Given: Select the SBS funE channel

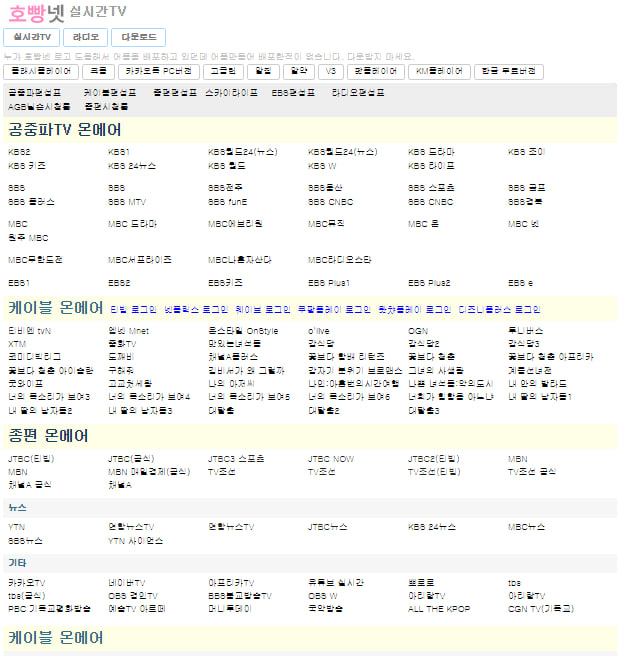Looking at the screenshot, I should click(228, 202).
